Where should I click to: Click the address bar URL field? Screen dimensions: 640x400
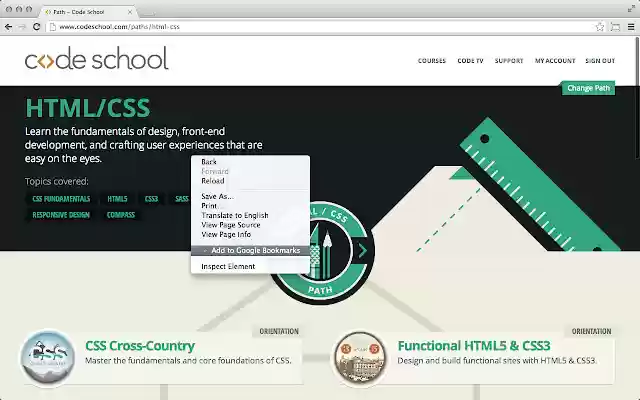(x=300, y=27)
